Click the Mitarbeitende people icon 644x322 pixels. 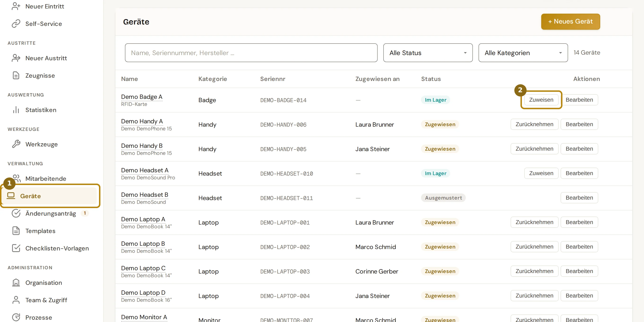coord(16,178)
